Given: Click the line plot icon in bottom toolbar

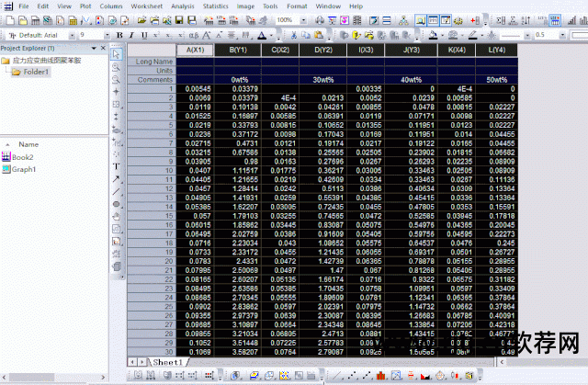Looking at the screenshot, I should (337, 375).
